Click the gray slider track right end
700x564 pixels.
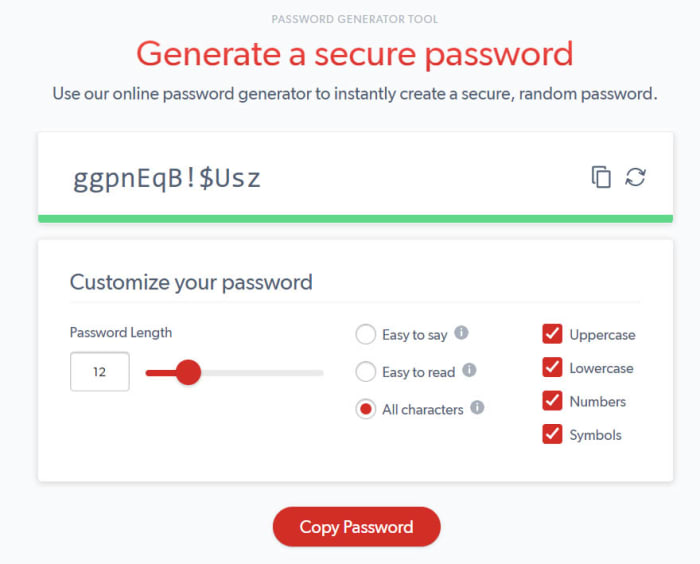318,373
